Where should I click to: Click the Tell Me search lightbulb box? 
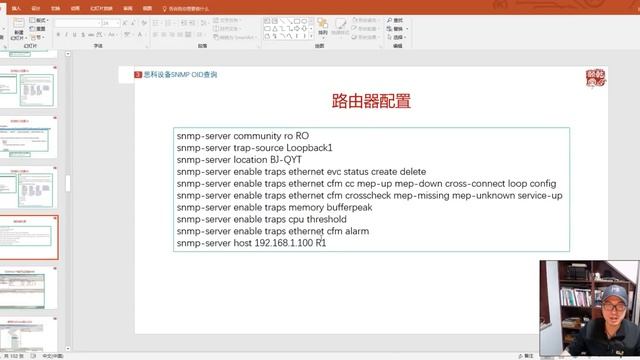pos(186,9)
